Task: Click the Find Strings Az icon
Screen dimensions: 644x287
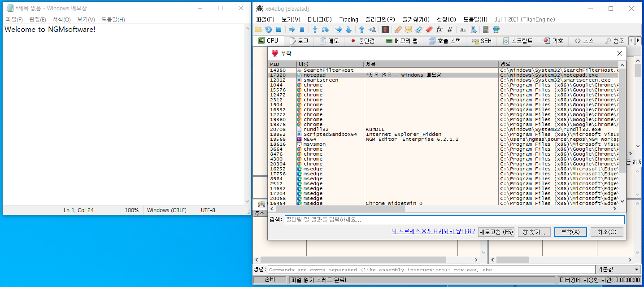Action: pos(463,30)
